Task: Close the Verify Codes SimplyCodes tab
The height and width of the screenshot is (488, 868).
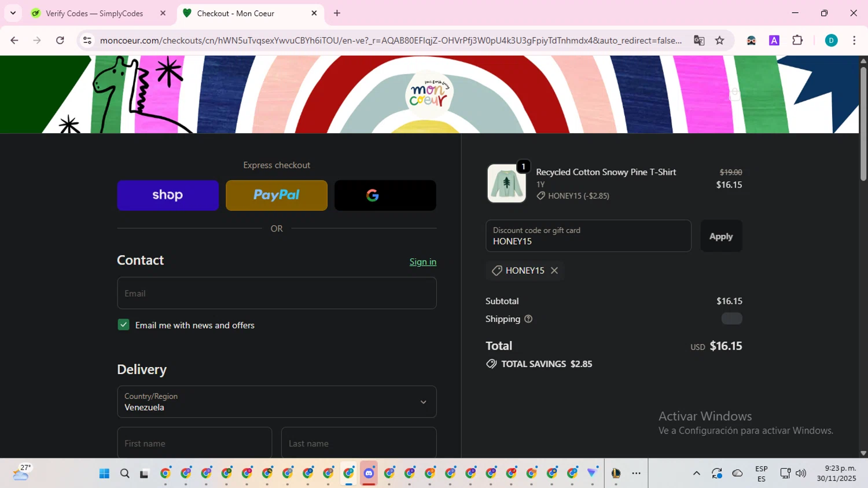Action: pos(163,13)
